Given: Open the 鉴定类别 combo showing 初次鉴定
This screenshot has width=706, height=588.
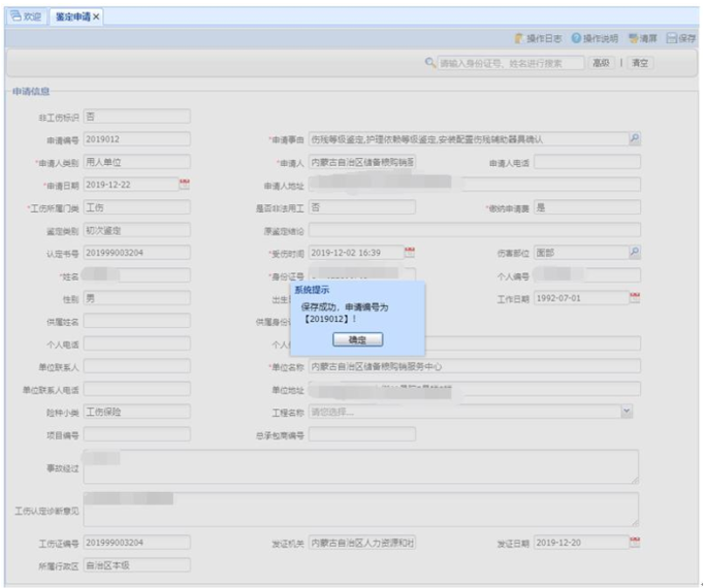Looking at the screenshot, I should click(x=136, y=230).
